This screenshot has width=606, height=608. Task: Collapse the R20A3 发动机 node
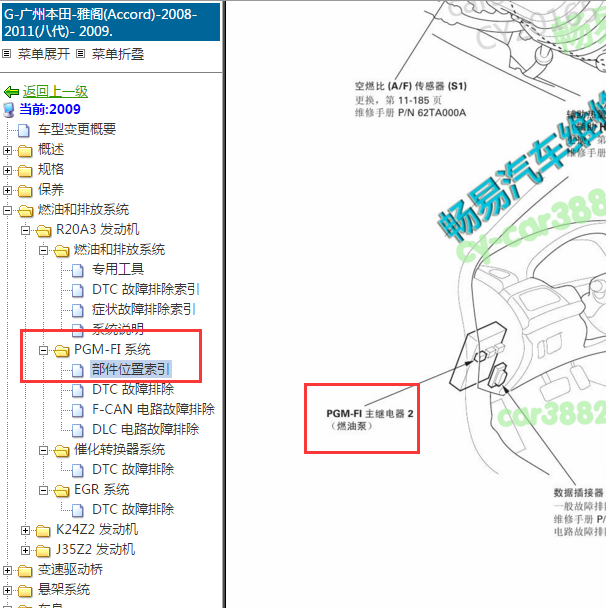[25, 230]
